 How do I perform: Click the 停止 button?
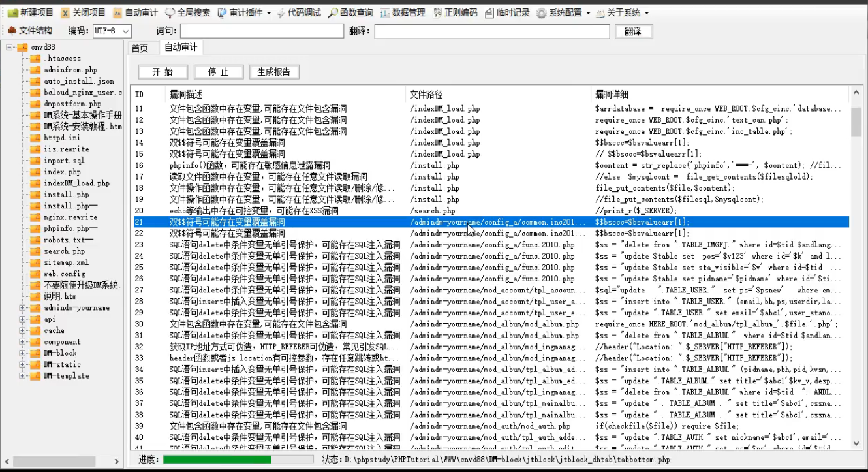pos(219,72)
